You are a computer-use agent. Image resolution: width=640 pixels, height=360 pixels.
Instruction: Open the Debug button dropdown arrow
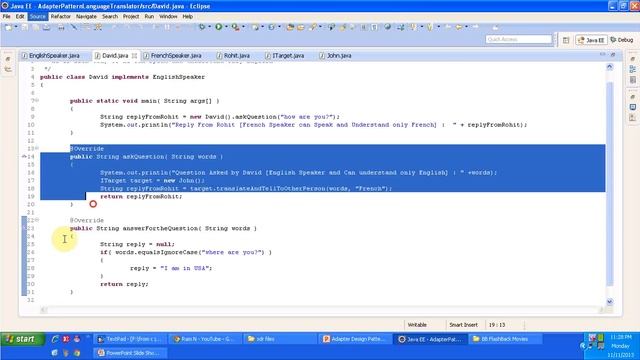(209, 27)
